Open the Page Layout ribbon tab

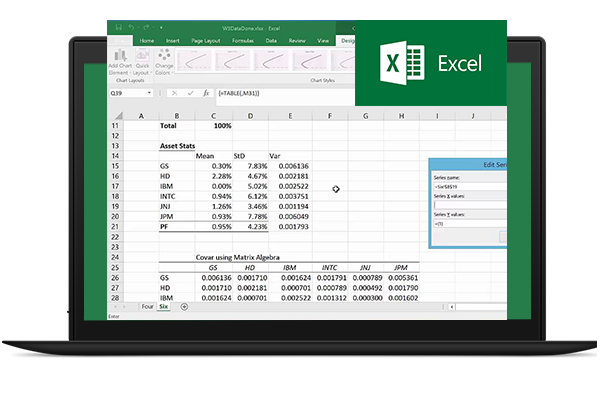[205, 41]
